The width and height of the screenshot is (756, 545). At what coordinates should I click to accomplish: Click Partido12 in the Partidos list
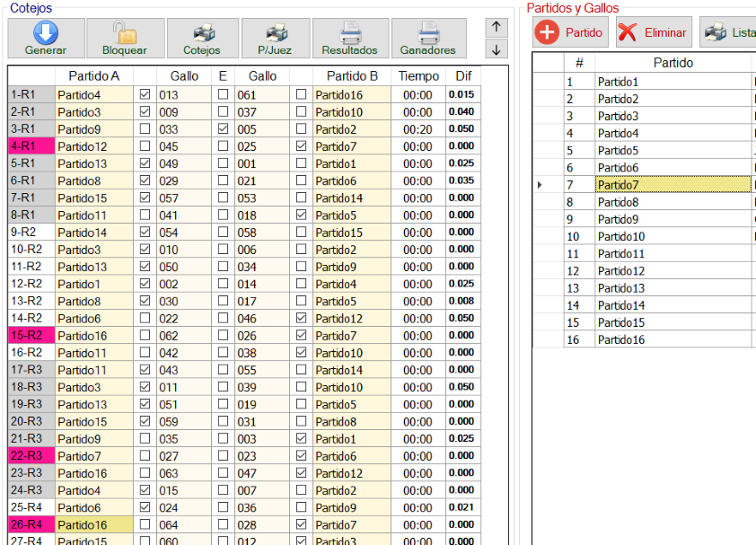(673, 270)
